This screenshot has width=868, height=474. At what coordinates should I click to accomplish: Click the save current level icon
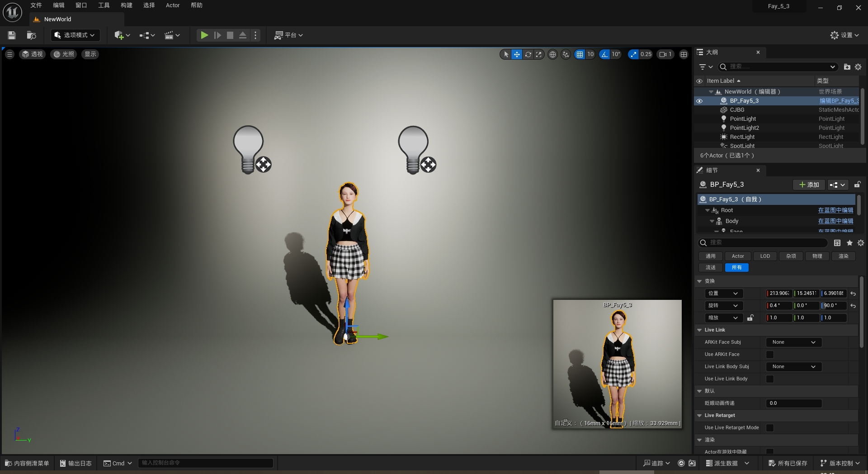pos(12,35)
